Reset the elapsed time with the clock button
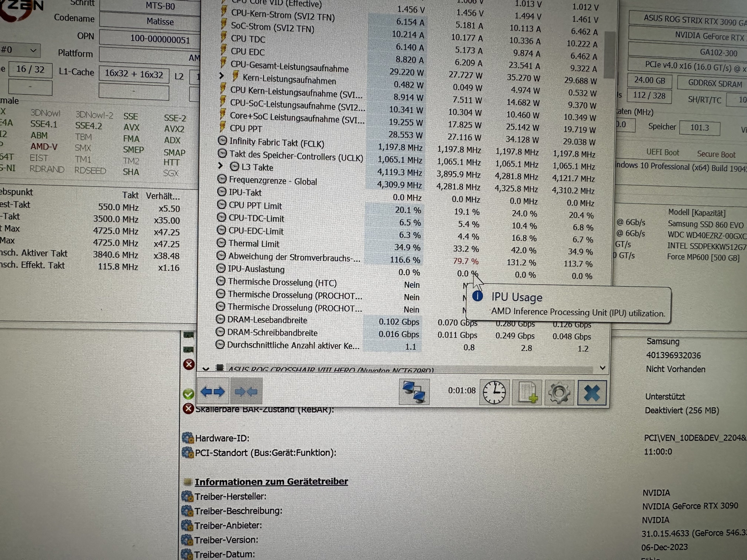747x560 pixels. [x=494, y=393]
